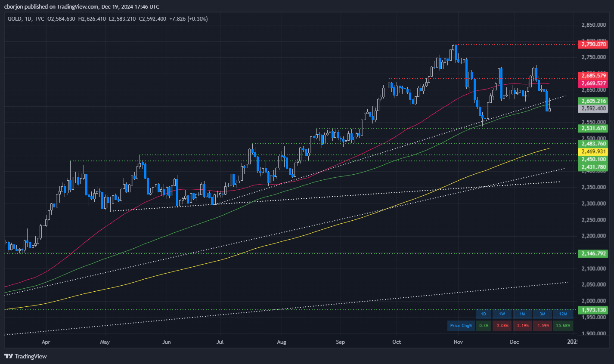Viewport: 614px width, 364px height.
Task: Click the green 2,146.792 support level label
Action: tap(594, 253)
